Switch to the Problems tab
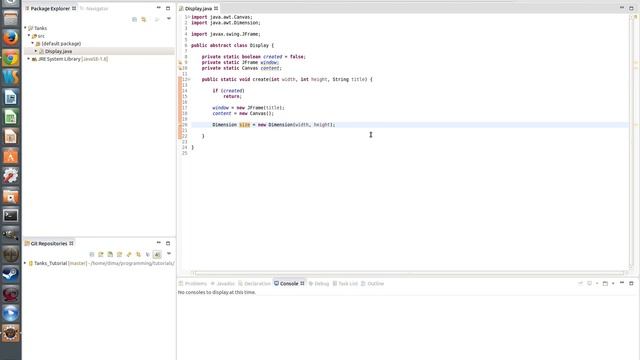This screenshot has width=640, height=360. tap(193, 283)
